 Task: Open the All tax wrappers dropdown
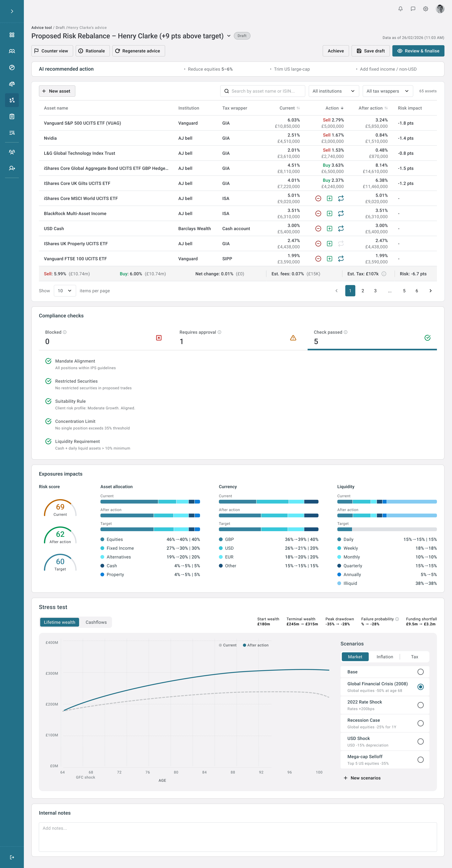387,91
